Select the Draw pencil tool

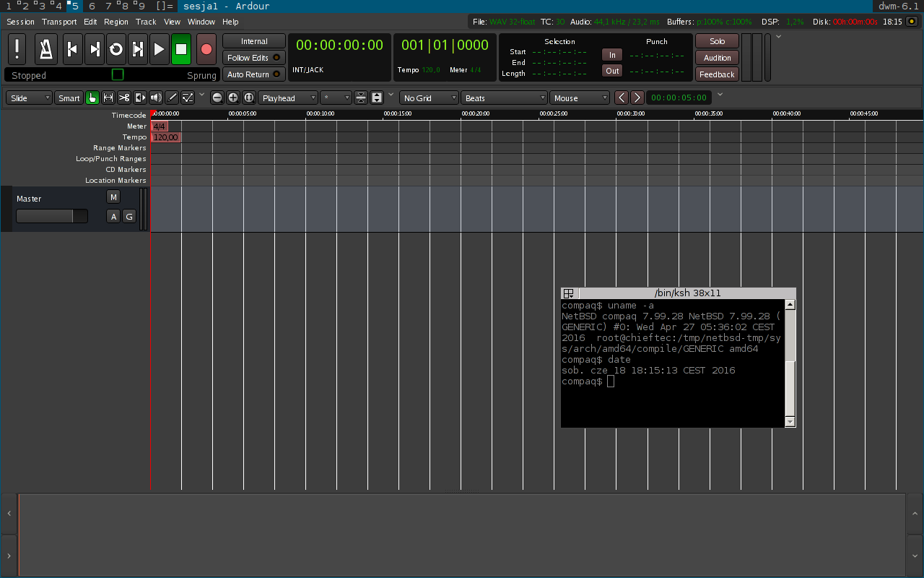(x=172, y=98)
